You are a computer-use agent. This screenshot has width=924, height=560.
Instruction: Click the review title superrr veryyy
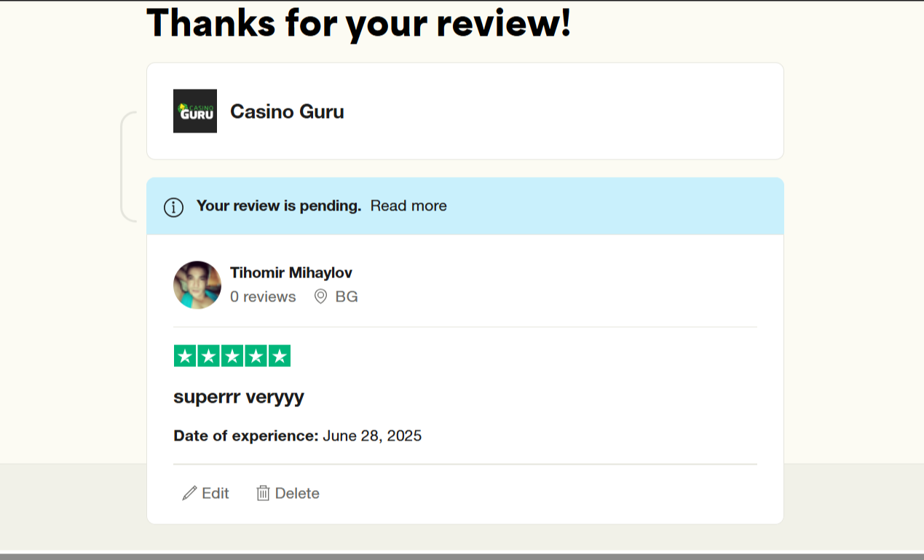238,397
